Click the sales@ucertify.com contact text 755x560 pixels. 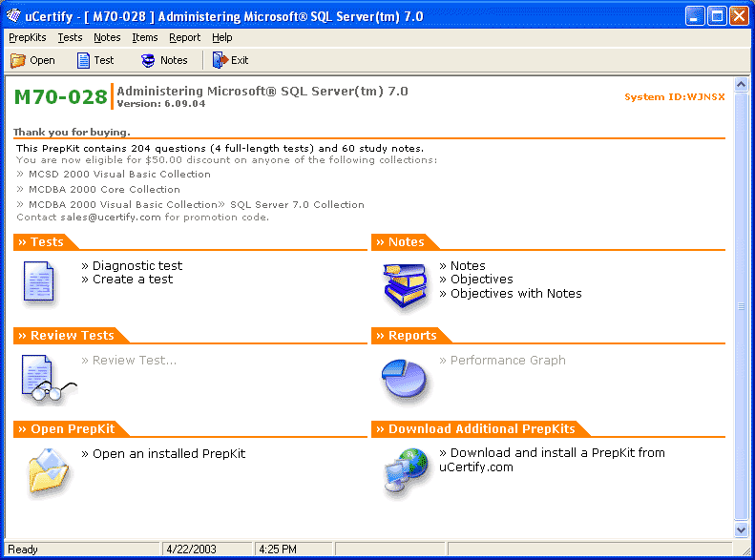(111, 218)
